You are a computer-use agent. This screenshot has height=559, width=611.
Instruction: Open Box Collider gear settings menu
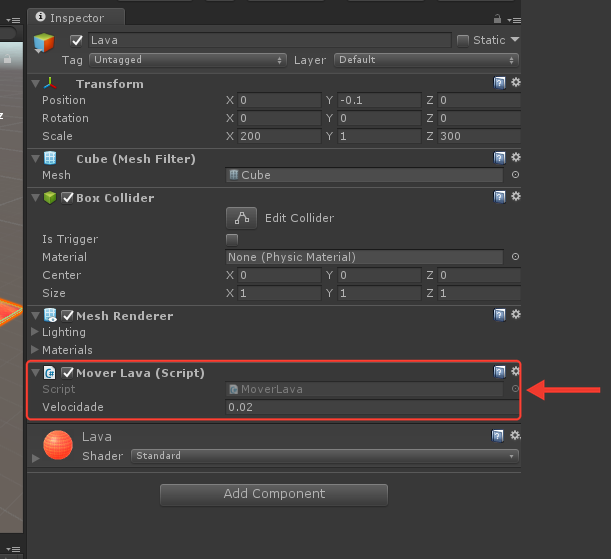click(x=516, y=196)
